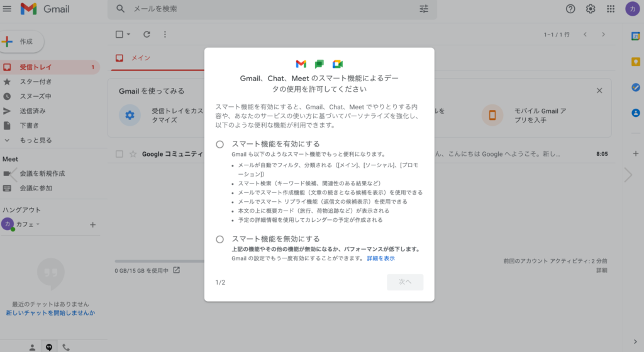Open the Settings gear icon
644x352 pixels.
(591, 9)
